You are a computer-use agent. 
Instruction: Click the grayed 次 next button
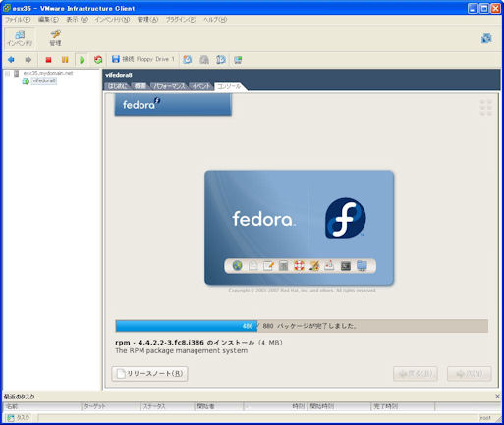point(470,374)
